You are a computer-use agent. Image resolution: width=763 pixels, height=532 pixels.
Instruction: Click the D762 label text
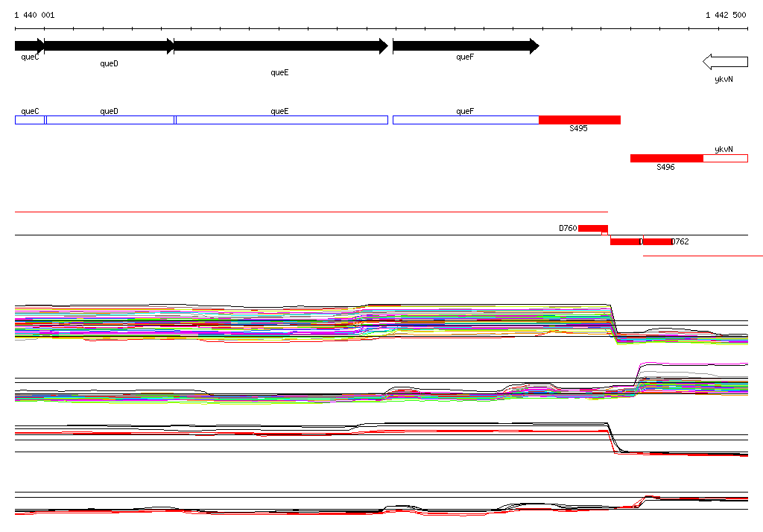(680, 241)
